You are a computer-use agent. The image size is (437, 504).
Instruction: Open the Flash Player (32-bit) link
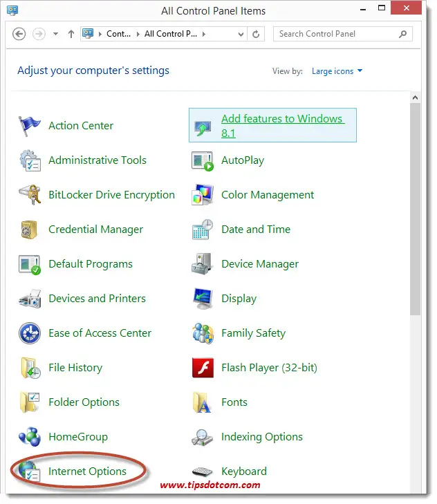[270, 368]
